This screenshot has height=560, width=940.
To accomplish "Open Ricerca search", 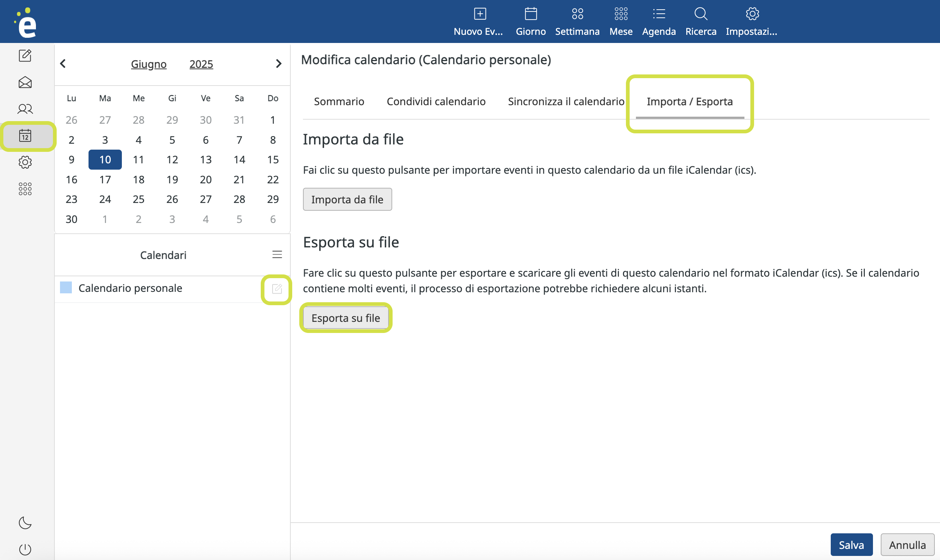I will 701,22.
